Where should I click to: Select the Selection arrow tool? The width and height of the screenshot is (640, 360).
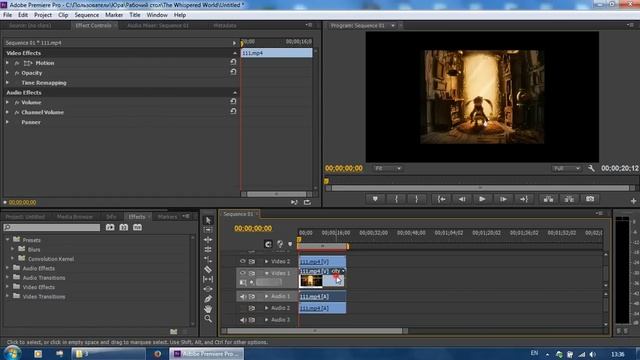208,220
